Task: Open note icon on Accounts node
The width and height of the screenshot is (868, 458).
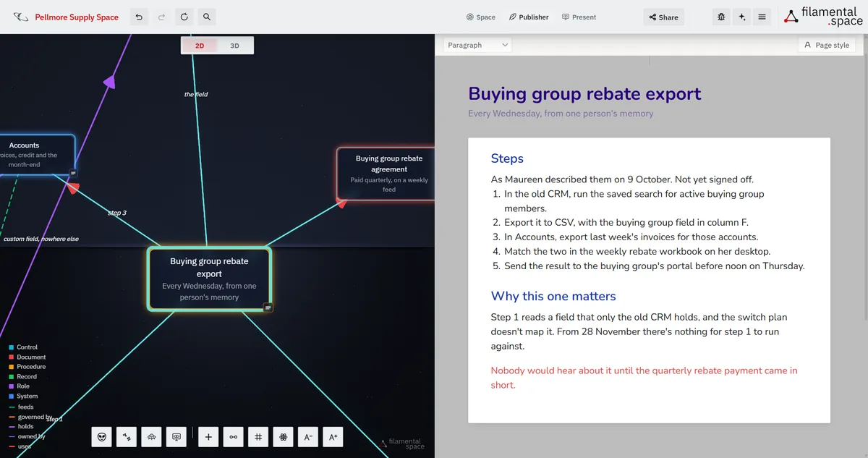Action: tap(73, 173)
